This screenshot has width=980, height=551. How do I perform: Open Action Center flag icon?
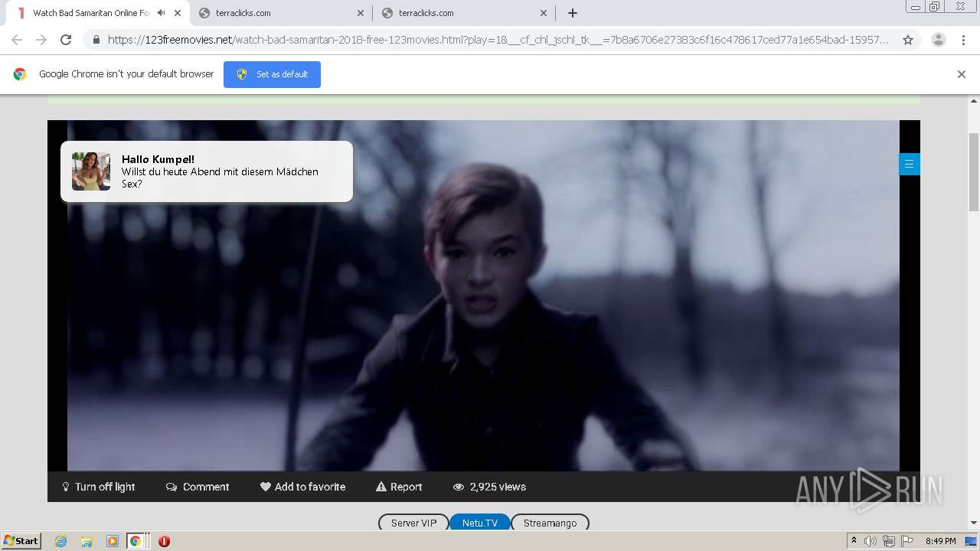point(907,541)
